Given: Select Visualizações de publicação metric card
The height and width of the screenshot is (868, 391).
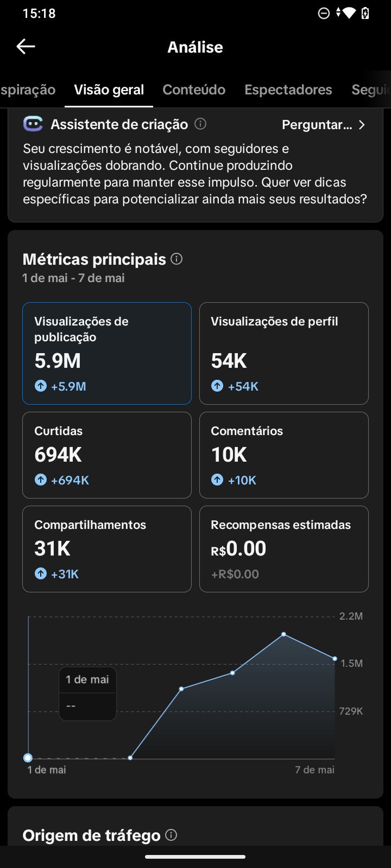Looking at the screenshot, I should (107, 353).
